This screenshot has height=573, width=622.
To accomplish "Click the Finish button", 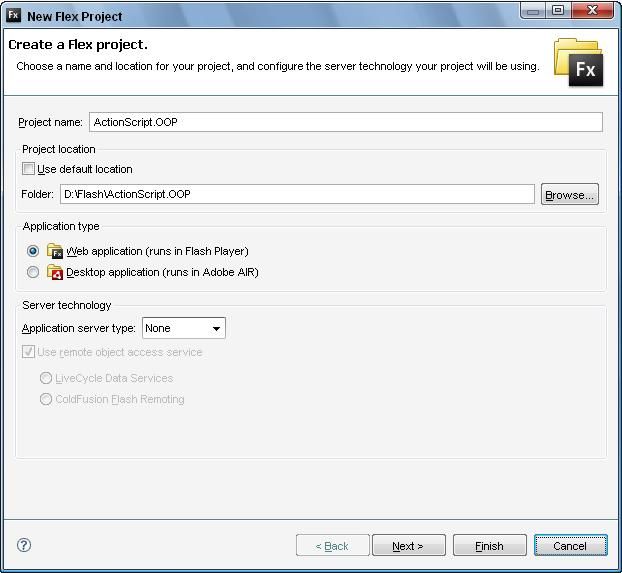I will pos(490,546).
